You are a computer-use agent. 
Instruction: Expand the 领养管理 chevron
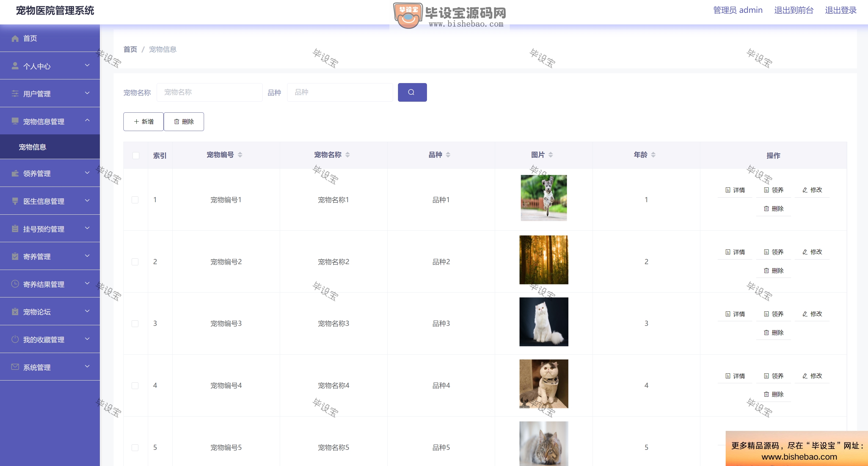[87, 173]
